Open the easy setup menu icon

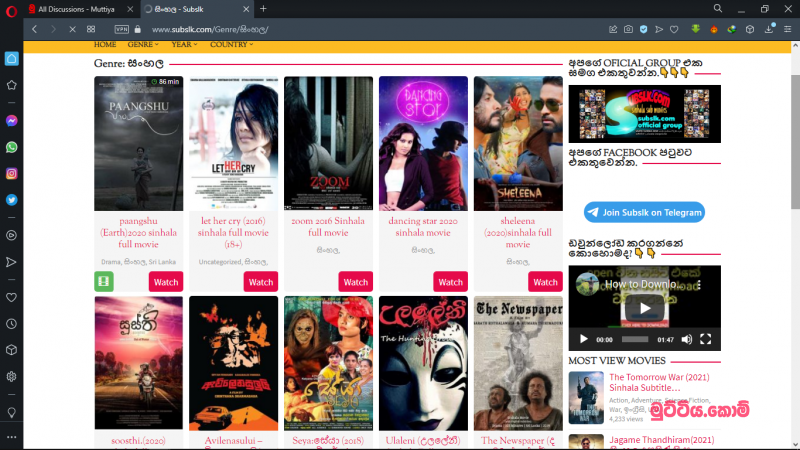click(788, 30)
